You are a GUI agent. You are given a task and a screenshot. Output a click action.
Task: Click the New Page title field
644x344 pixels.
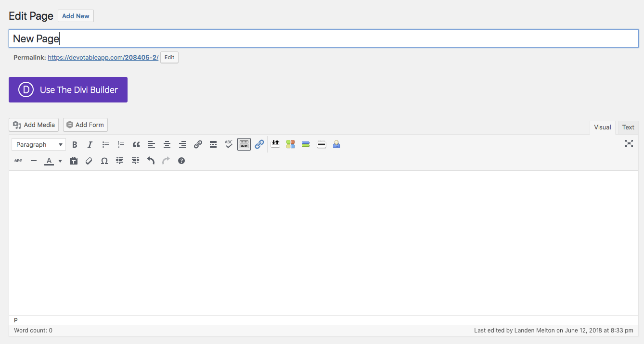pos(323,38)
